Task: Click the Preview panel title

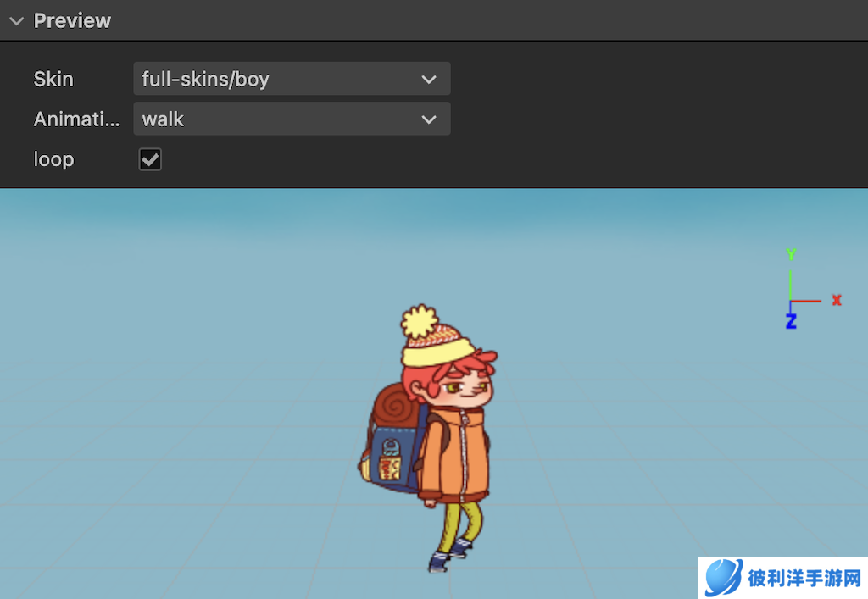Action: (x=72, y=21)
